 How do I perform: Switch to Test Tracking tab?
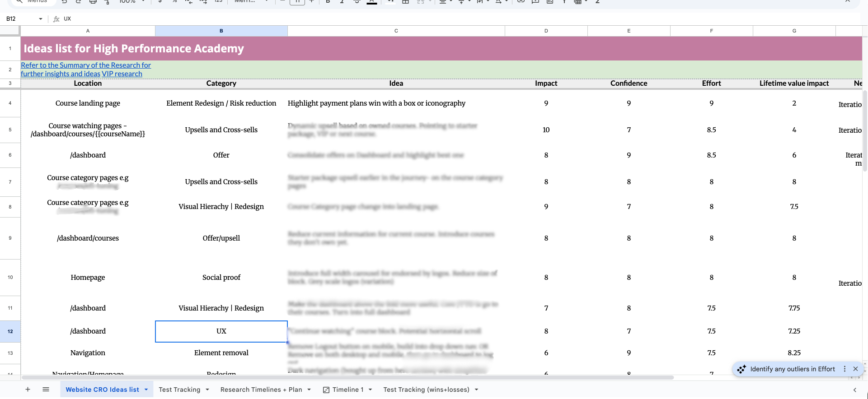pos(179,390)
